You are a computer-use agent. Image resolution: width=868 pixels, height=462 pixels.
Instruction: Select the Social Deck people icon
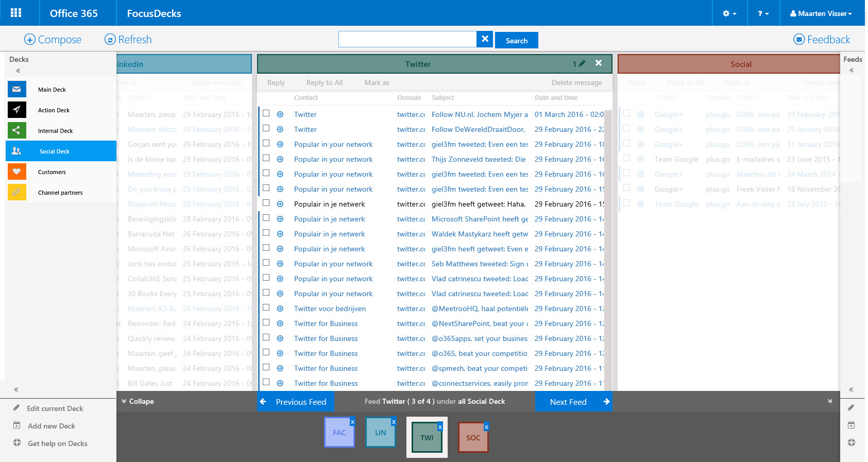16,151
